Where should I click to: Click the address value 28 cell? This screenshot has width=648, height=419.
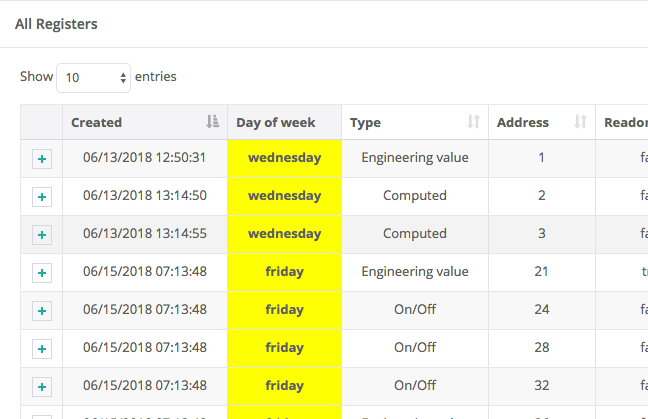tap(541, 348)
